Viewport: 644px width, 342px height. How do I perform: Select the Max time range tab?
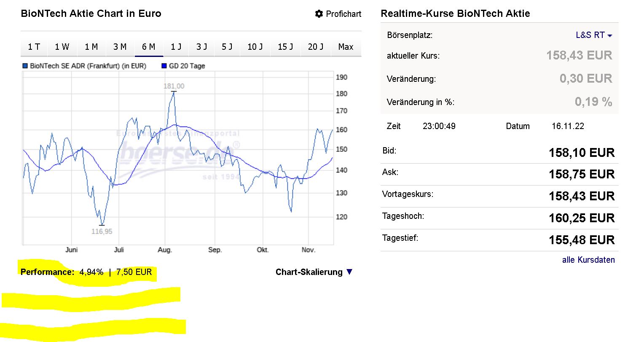tap(346, 47)
